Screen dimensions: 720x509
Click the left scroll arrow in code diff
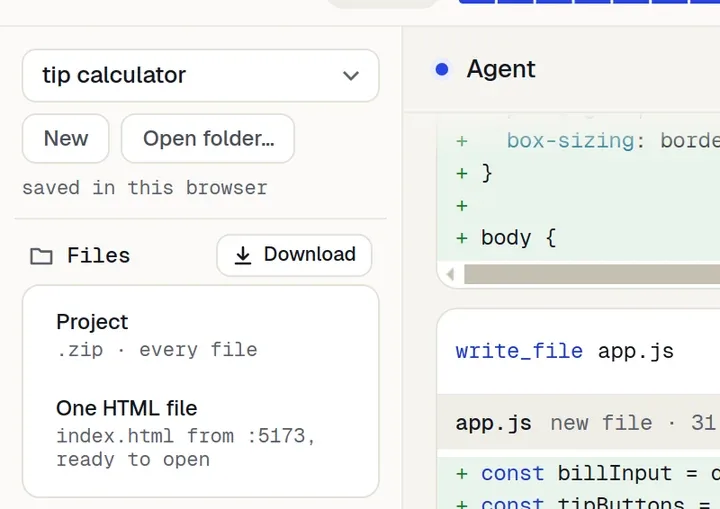pyautogui.click(x=450, y=274)
